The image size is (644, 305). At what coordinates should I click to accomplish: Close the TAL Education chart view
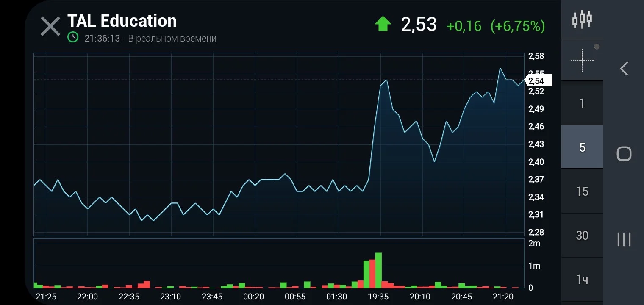point(50,27)
